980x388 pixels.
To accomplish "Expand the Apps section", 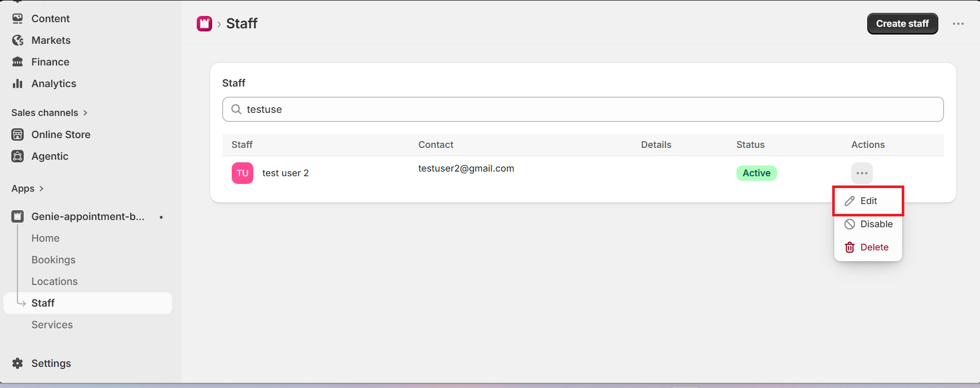I will 28,189.
